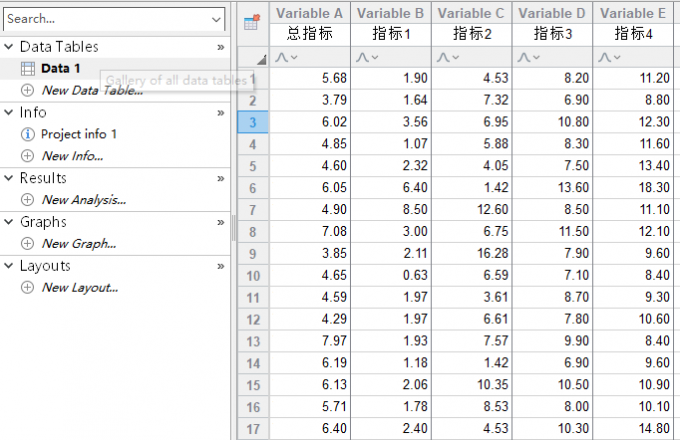Click the Data 1 table icon
The image size is (680, 440).
point(28,68)
